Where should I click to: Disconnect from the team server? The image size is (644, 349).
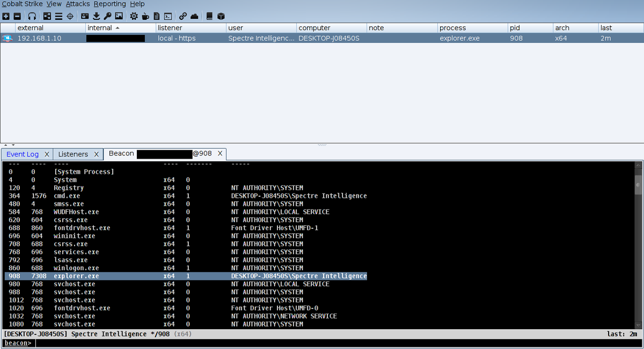point(17,16)
